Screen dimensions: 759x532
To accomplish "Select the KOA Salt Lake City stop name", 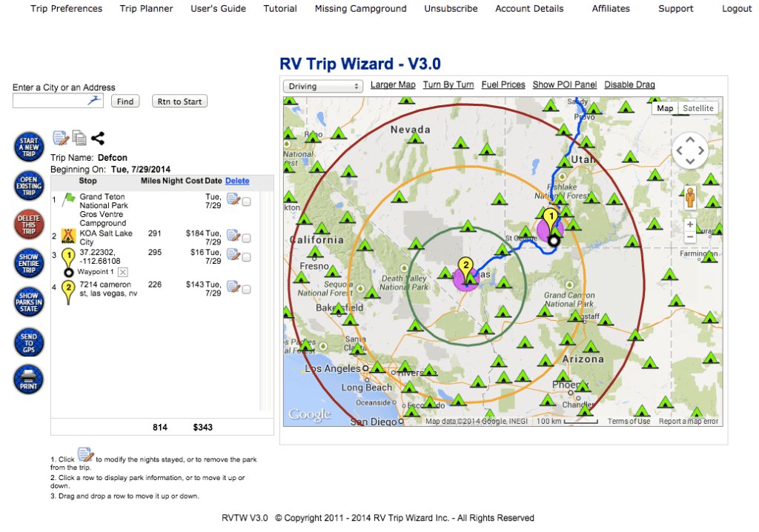I will tap(106, 238).
